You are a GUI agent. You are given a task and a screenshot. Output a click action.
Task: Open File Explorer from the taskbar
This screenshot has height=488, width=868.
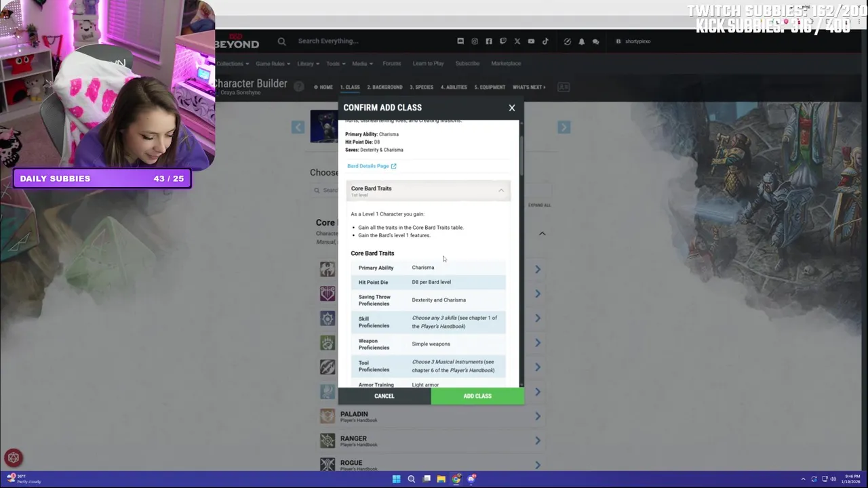click(x=441, y=479)
